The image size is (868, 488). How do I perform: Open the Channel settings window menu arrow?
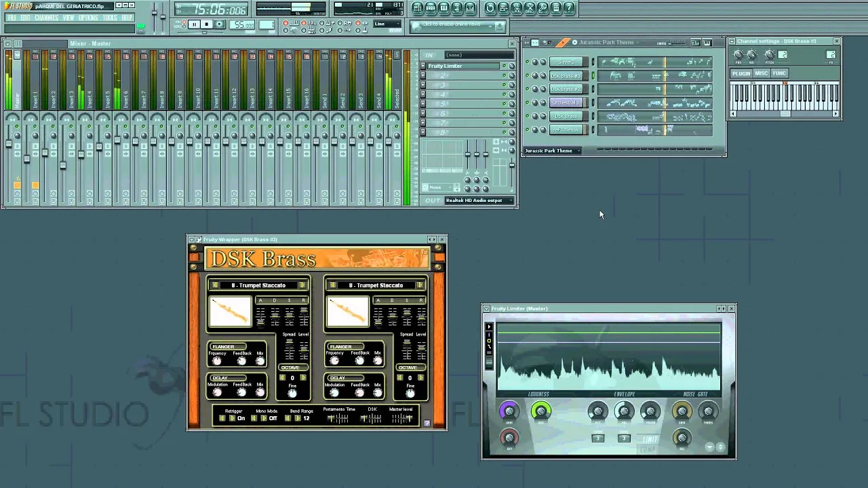pos(732,41)
